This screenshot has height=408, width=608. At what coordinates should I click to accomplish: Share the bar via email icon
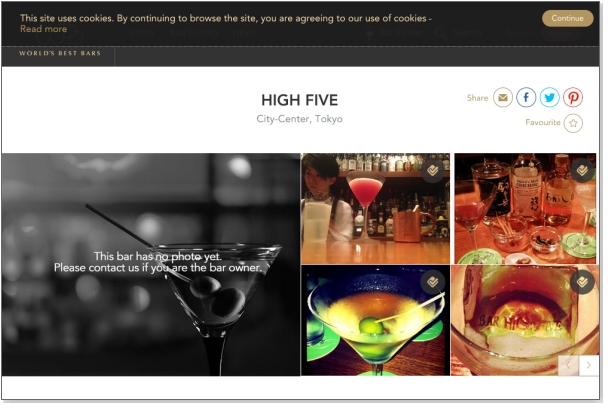503,97
